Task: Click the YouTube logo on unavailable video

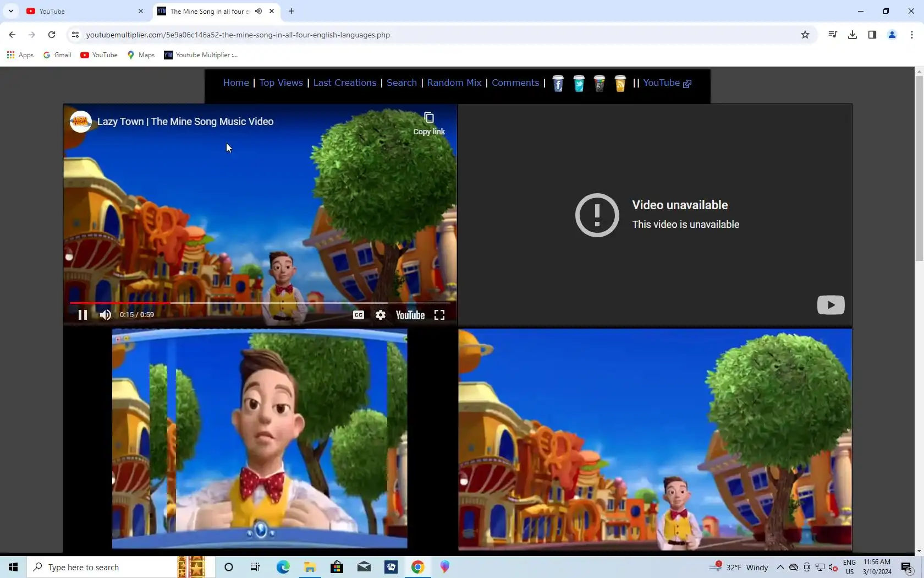Action: 831,305
